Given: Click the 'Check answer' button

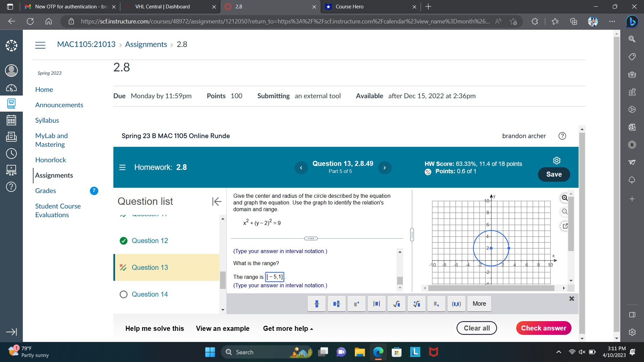Looking at the screenshot, I should pyautogui.click(x=544, y=328).
